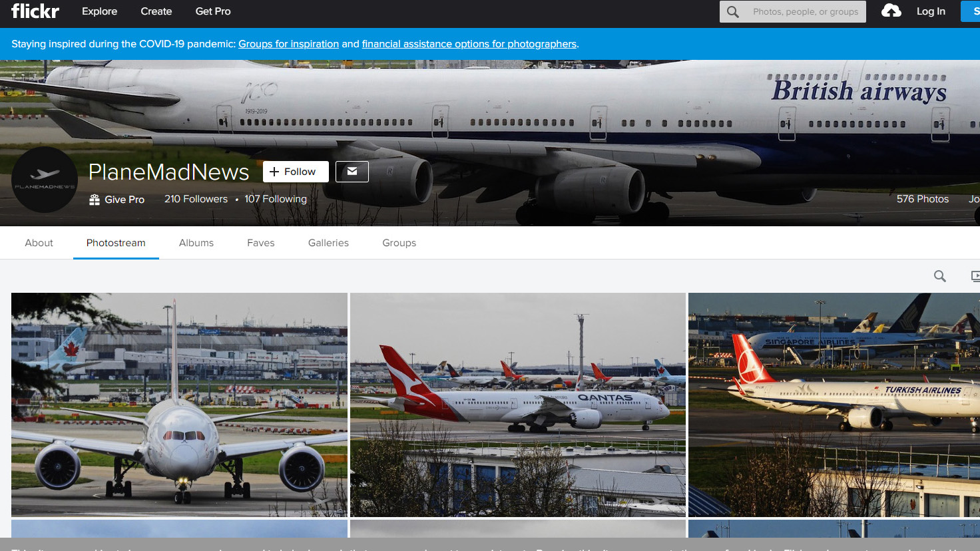Viewport: 980px width, 551px height.
Task: Click the magnifier icon in search box
Action: tap(732, 11)
